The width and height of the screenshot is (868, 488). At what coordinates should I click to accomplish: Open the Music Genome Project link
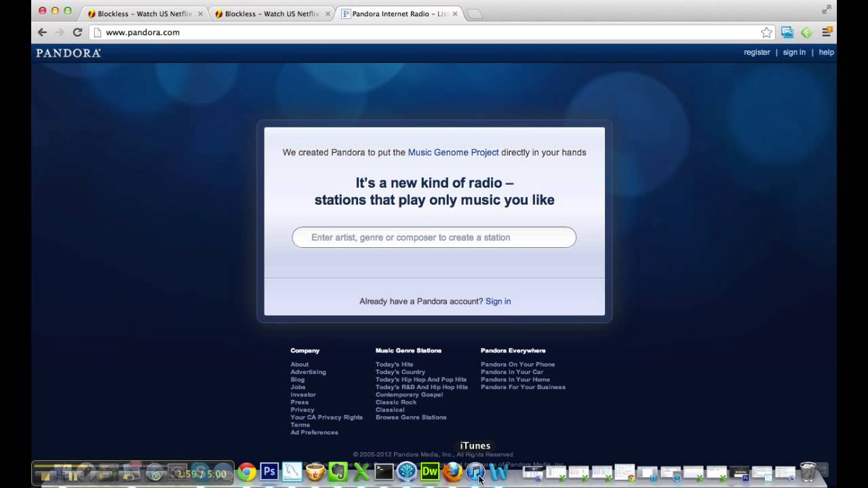pos(453,152)
